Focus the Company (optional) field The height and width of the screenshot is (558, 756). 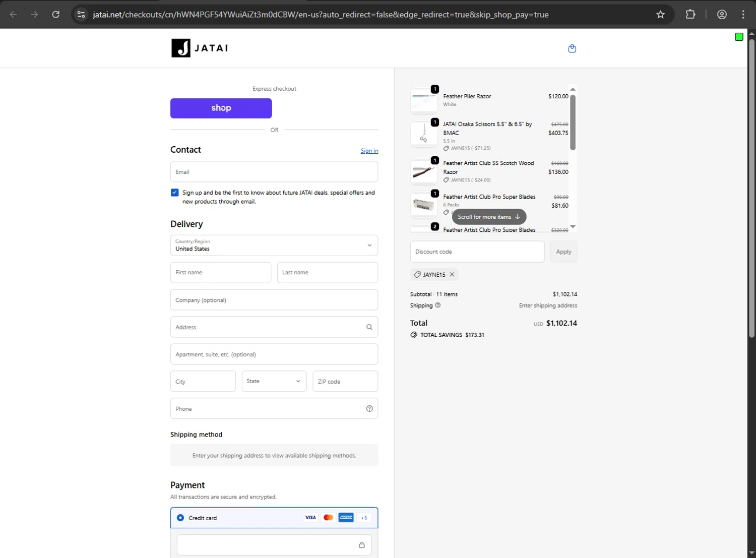point(274,300)
